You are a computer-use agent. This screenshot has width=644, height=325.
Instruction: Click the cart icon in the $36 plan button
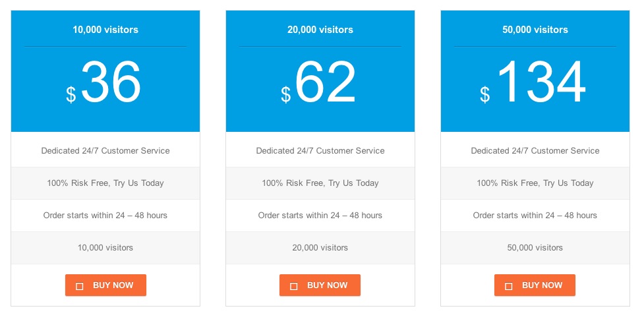80,286
